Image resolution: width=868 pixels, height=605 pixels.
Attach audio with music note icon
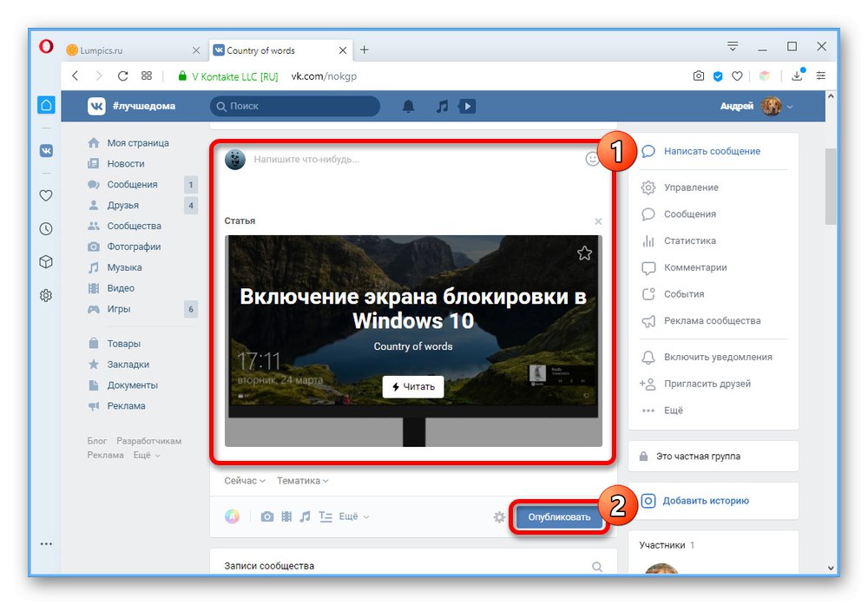305,516
